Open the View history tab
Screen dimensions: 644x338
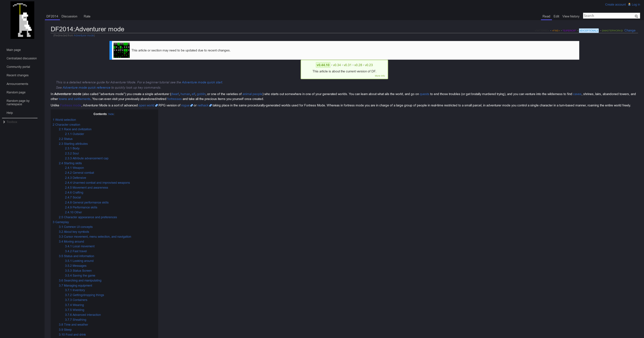(x=571, y=16)
